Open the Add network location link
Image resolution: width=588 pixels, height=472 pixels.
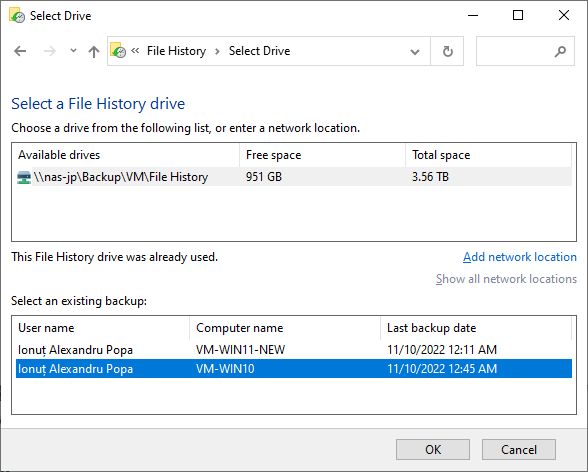(520, 257)
